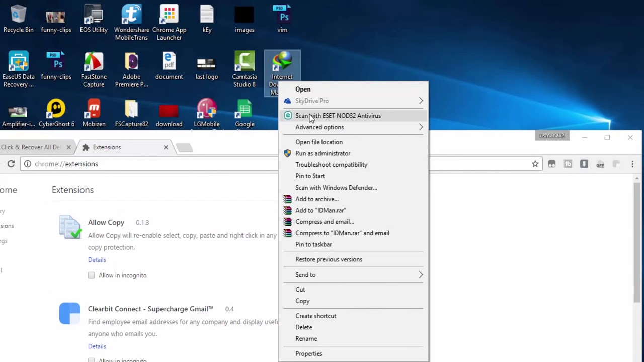Choose Run as administrator

[353, 153]
